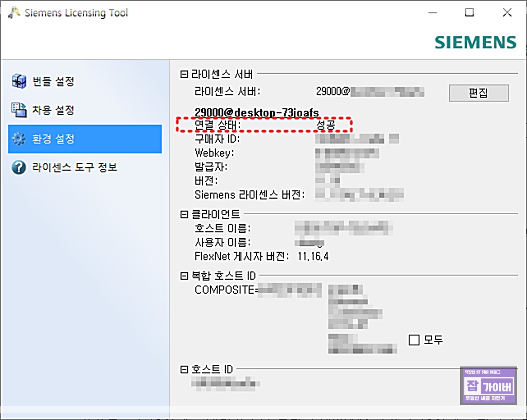Click the COMPOSITE= label
The width and height of the screenshot is (527, 420).
(226, 290)
